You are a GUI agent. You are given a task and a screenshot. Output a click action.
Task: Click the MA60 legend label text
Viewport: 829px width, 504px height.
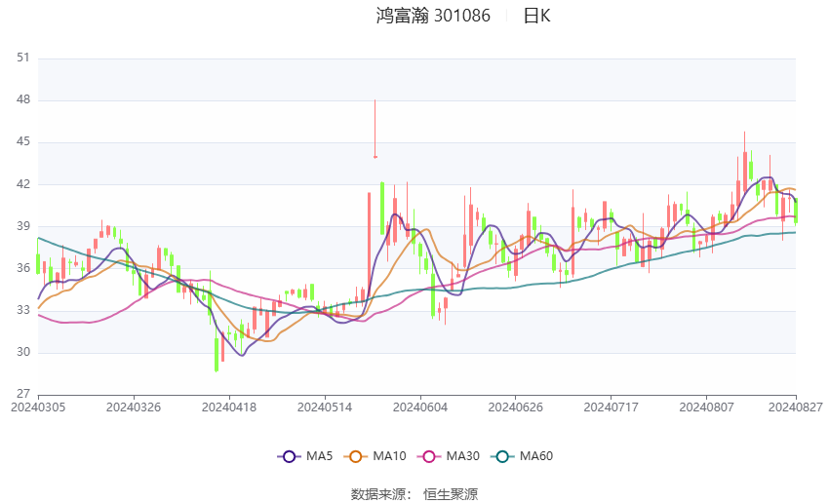coord(536,456)
